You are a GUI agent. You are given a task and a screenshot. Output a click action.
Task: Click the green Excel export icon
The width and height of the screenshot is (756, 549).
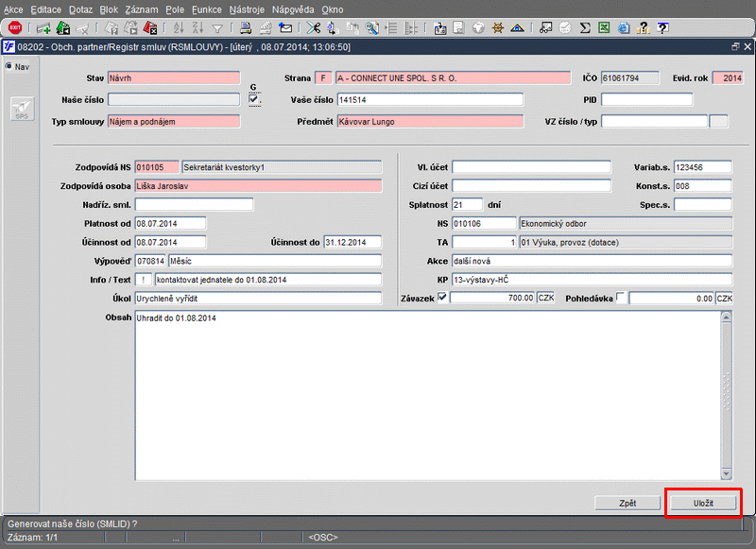(604, 28)
